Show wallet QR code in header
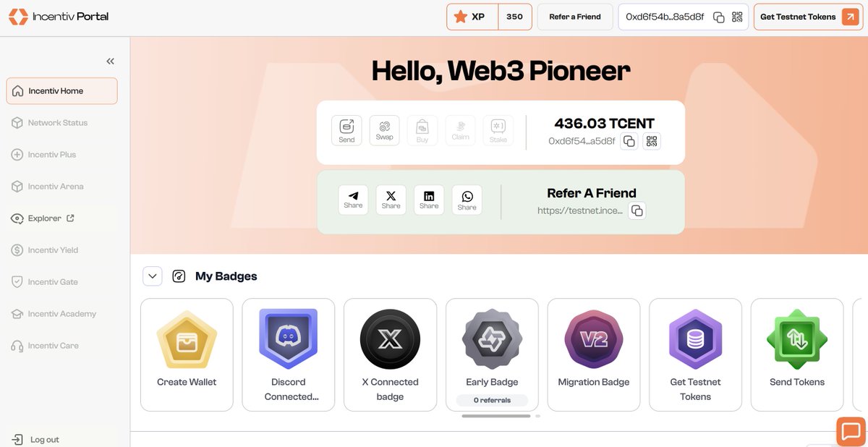This screenshot has width=868, height=447. pyautogui.click(x=737, y=17)
